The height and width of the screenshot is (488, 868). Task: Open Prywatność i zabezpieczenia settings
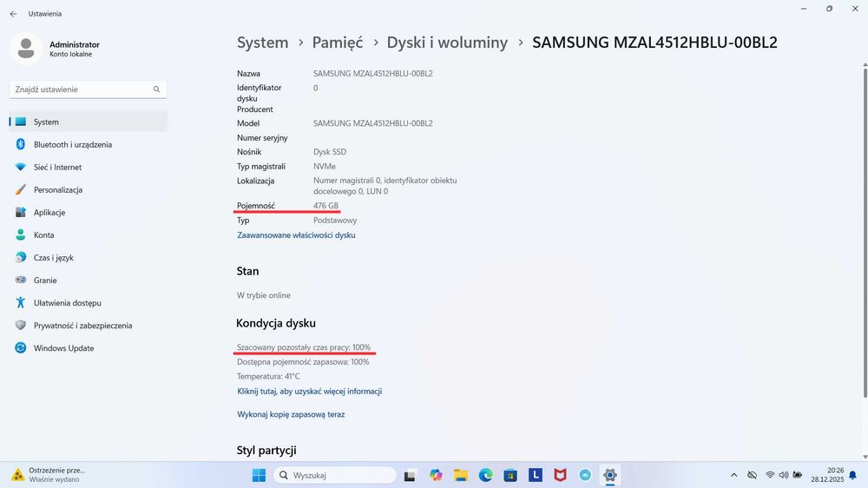click(x=88, y=326)
